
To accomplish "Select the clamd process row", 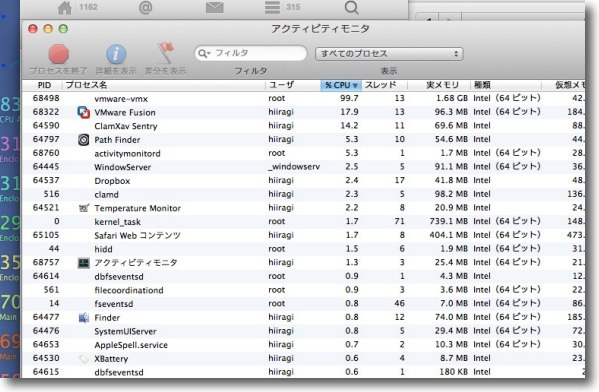I will [303, 194].
